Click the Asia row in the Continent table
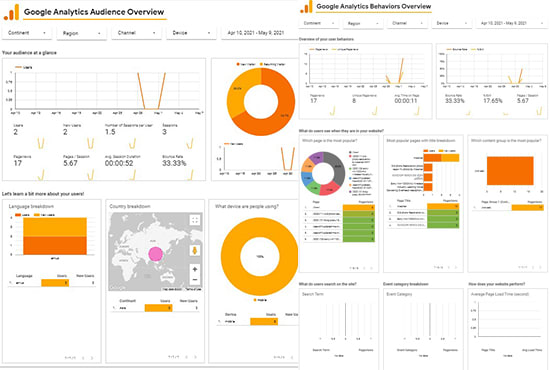 coord(155,308)
